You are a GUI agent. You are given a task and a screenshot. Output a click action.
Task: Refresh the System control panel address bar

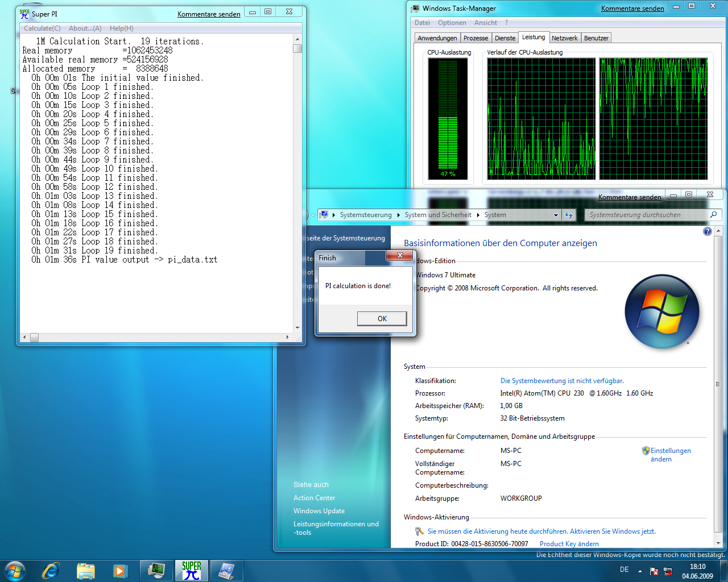pos(569,215)
